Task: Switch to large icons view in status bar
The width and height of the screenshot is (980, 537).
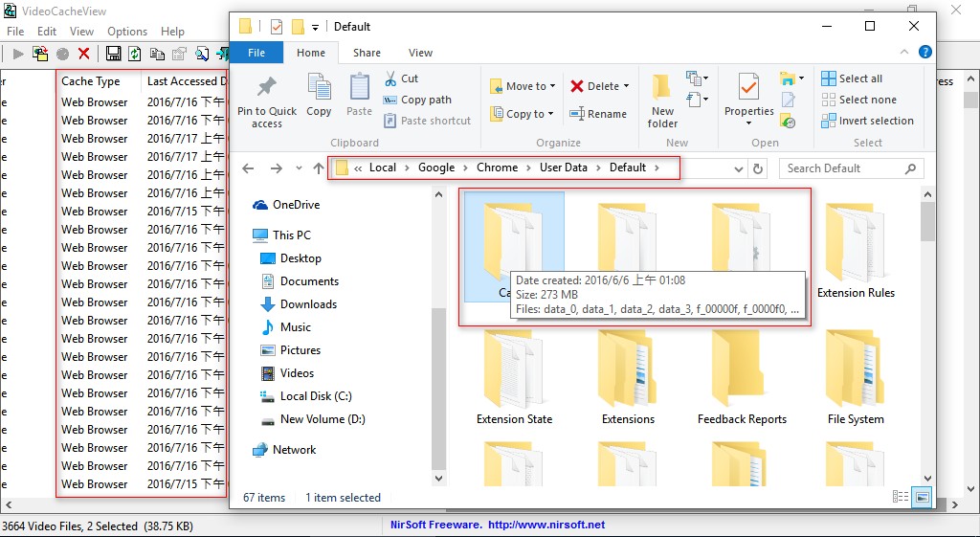Action: pos(922,497)
